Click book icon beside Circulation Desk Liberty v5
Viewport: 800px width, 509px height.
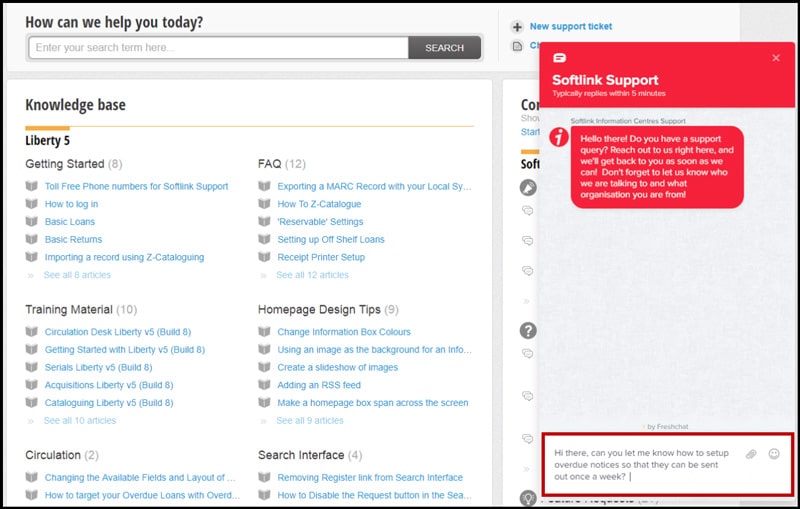click(x=32, y=332)
